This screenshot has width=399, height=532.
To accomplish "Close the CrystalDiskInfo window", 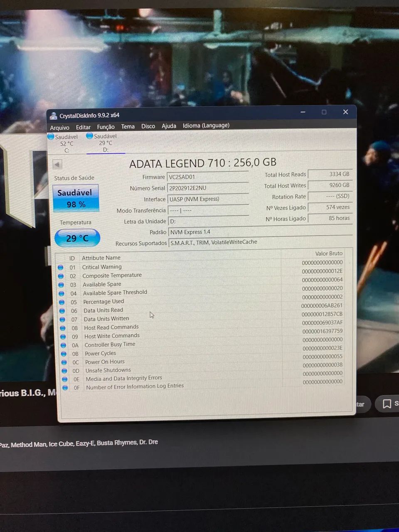I will [345, 112].
